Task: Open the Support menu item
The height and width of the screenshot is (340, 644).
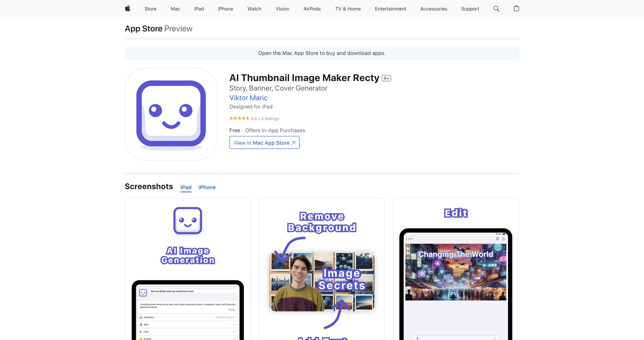Action: pos(470,9)
